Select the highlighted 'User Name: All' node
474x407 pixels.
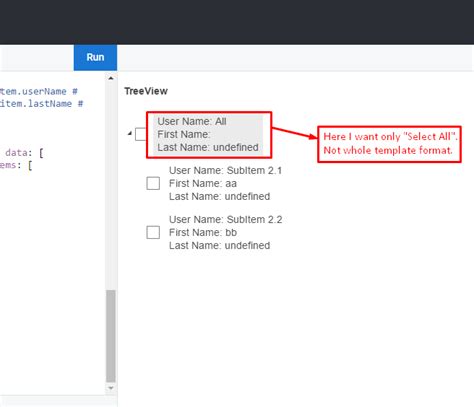coord(208,134)
